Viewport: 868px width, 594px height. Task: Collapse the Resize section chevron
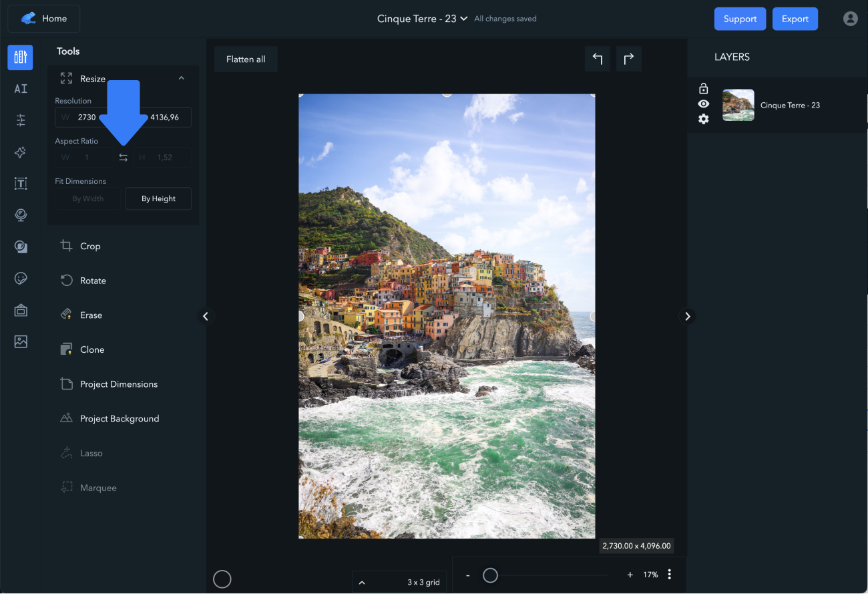tap(181, 78)
